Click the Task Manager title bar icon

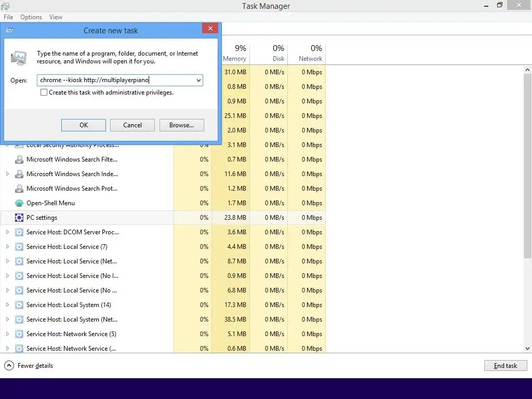pyautogui.click(x=5, y=6)
